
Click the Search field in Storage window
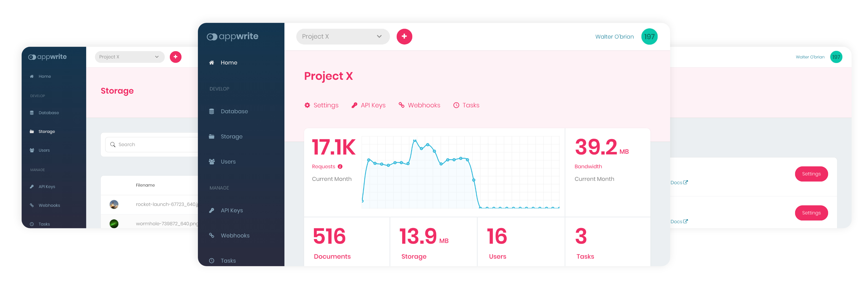coord(155,145)
